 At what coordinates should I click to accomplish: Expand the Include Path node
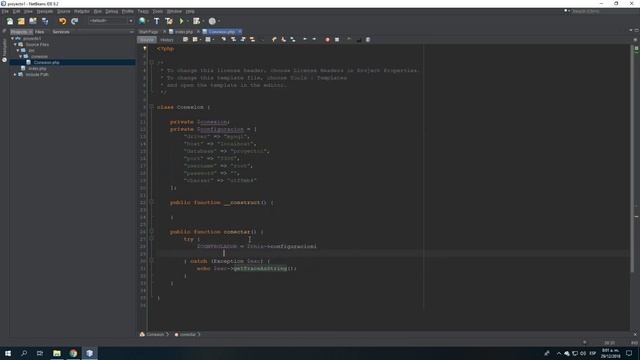(15, 75)
